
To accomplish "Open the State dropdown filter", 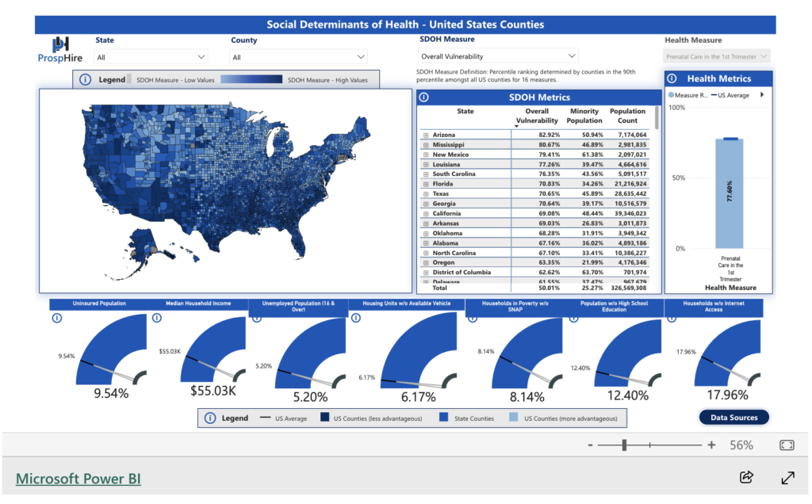I will point(151,57).
